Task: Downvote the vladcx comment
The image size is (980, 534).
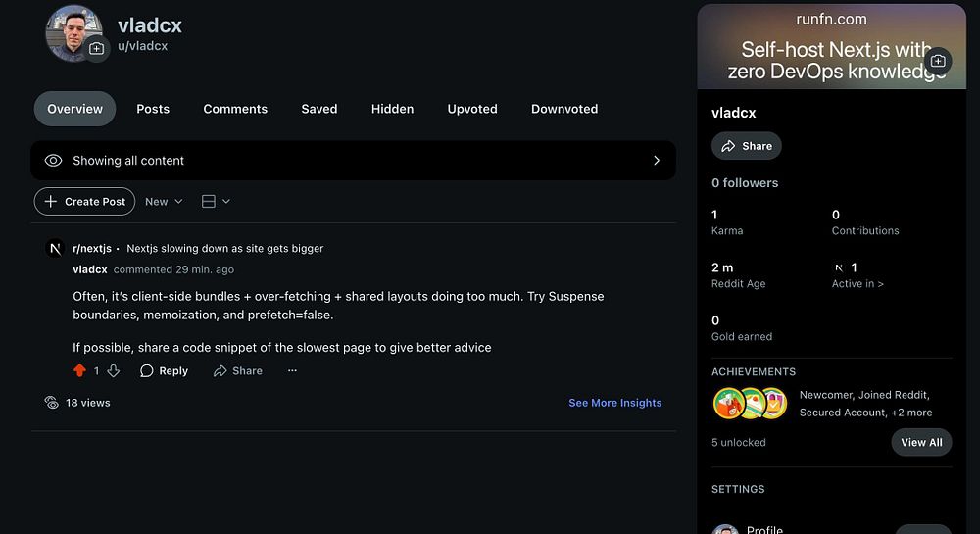Action: 113,371
